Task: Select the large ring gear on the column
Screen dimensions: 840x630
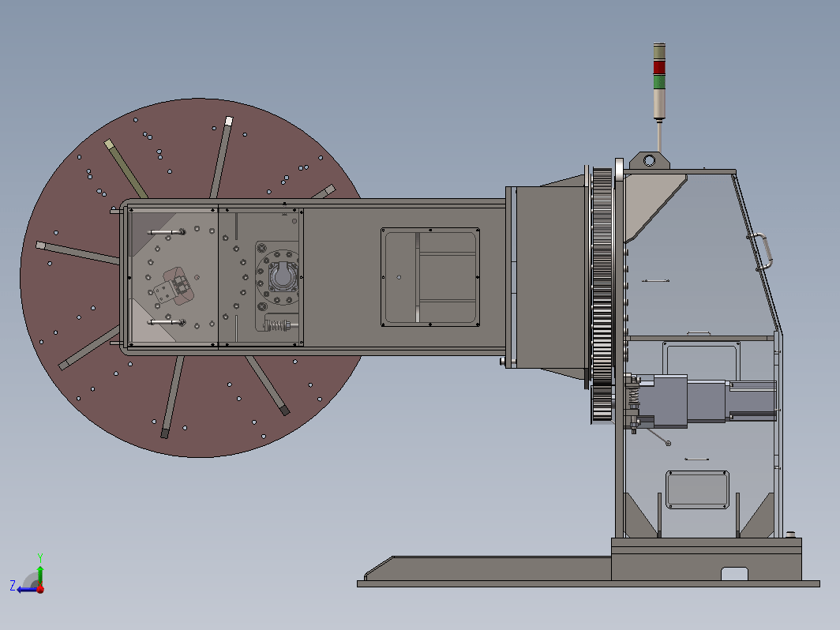Action: pos(602,277)
